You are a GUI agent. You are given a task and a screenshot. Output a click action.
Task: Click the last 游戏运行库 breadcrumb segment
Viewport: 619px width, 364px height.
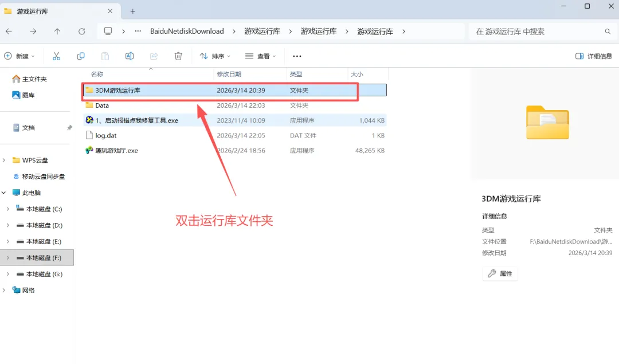(375, 31)
